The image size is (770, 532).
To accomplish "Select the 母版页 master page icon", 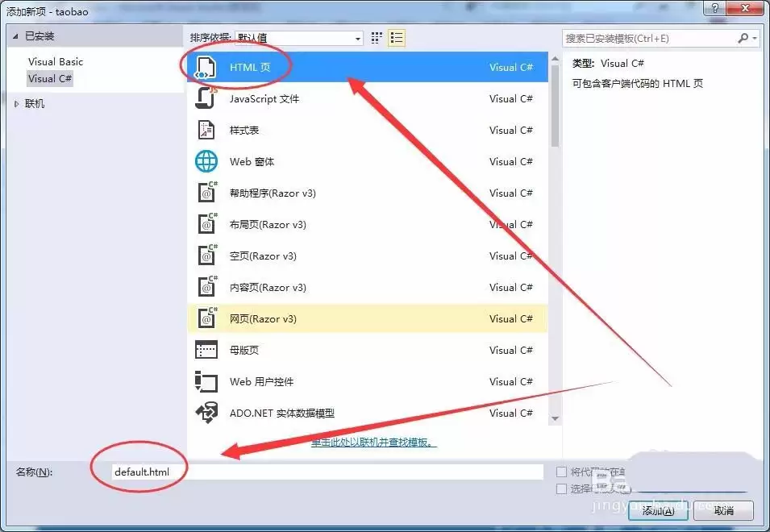I will click(206, 350).
